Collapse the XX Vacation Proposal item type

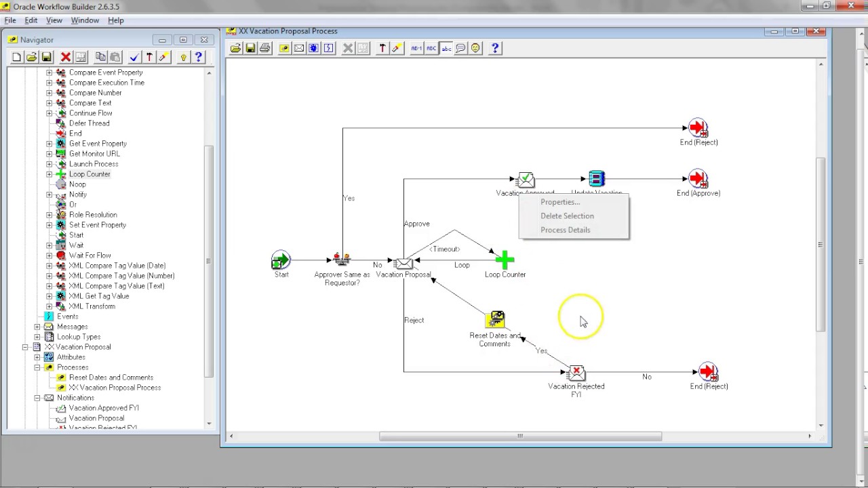coord(26,347)
